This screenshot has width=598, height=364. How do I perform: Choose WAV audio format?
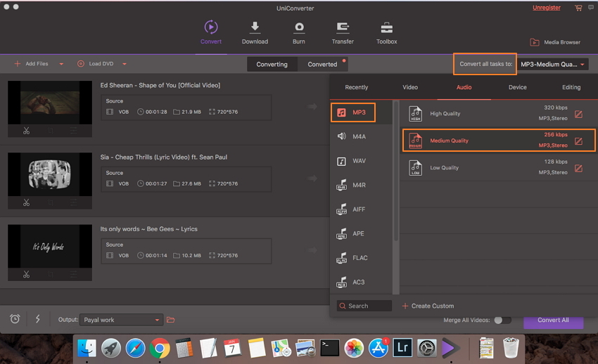point(361,161)
